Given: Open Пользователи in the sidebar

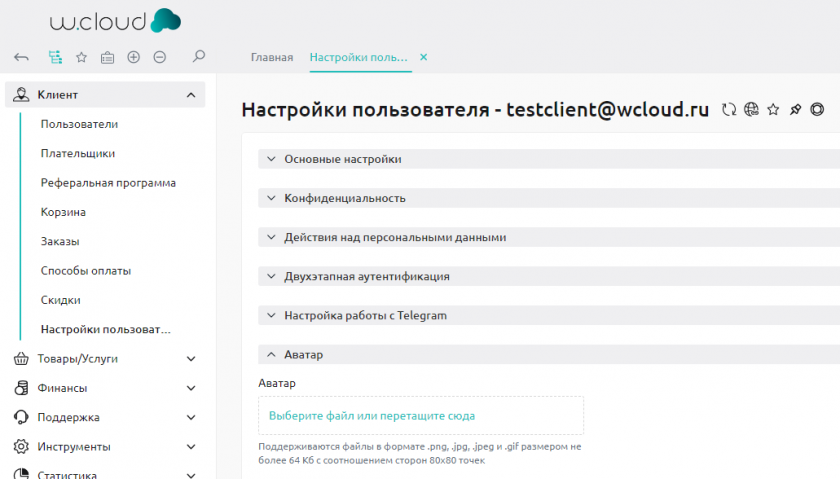Looking at the screenshot, I should click(79, 124).
